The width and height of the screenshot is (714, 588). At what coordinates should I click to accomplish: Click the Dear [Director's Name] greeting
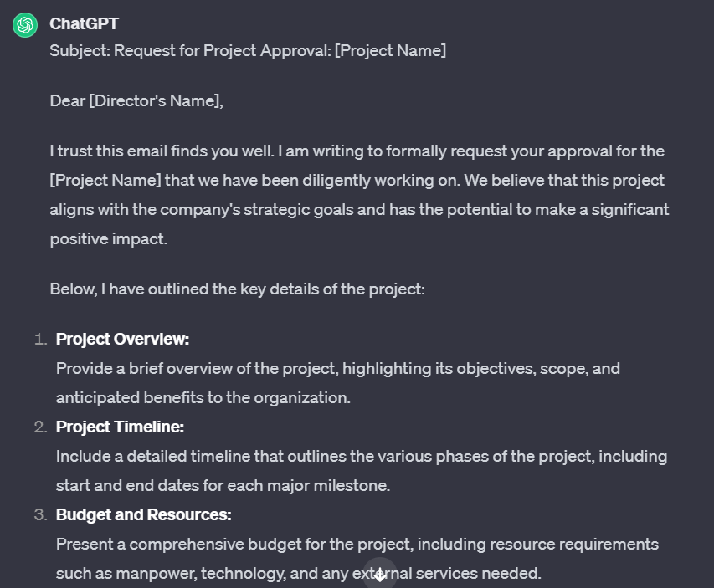pyautogui.click(x=136, y=100)
